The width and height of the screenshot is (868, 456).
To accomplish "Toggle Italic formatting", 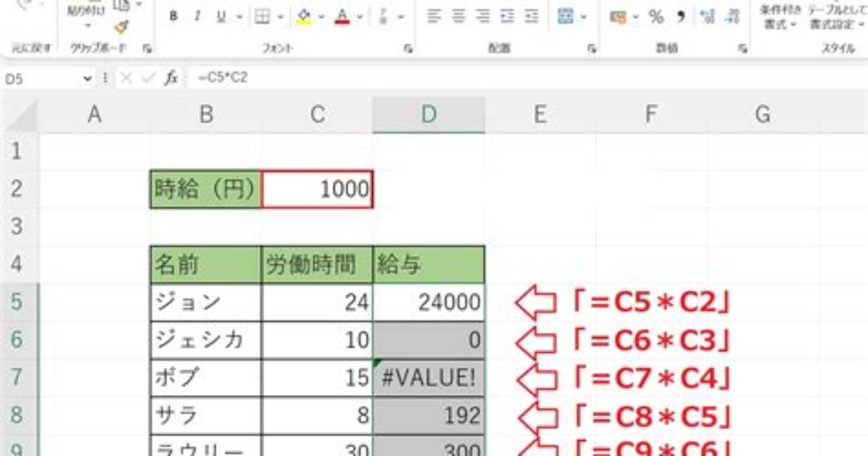I will pos(197,17).
